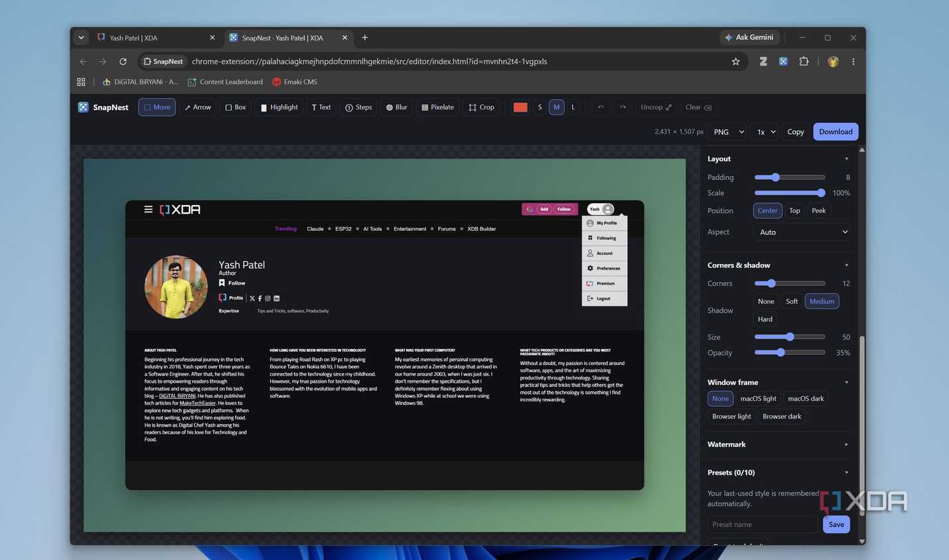This screenshot has width=949, height=560.
Task: Select the Blur tool
Action: coord(397,107)
